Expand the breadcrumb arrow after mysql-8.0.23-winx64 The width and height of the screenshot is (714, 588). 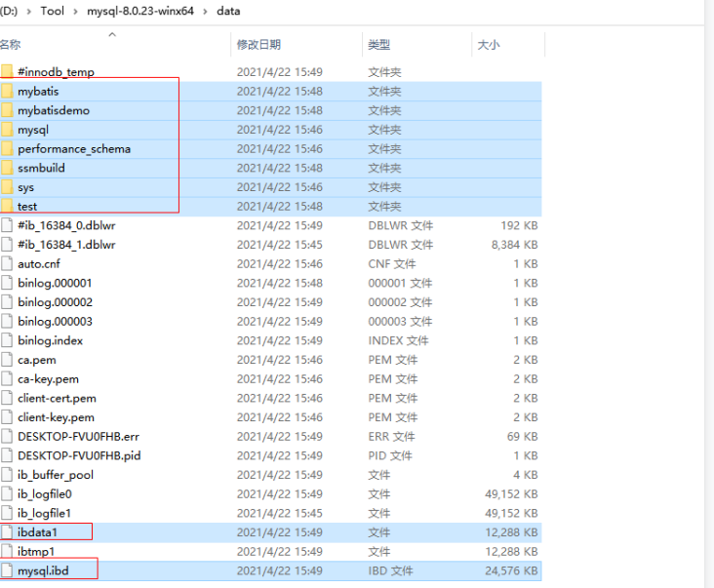click(206, 11)
